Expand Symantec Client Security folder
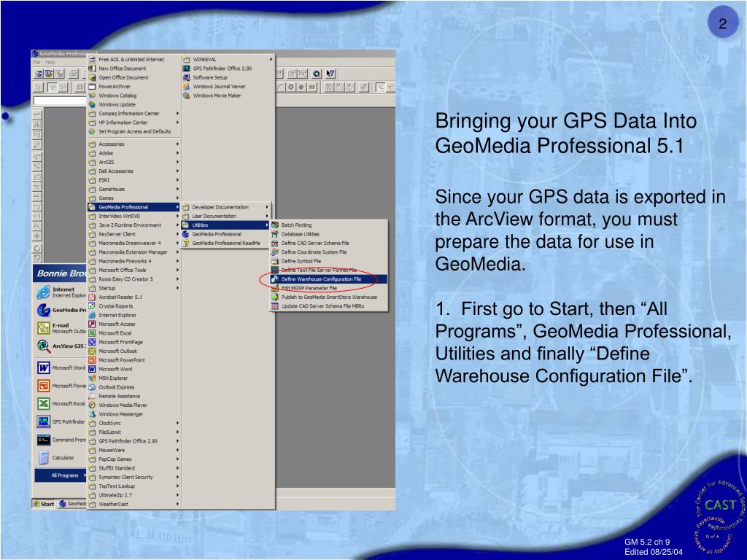 (134, 477)
